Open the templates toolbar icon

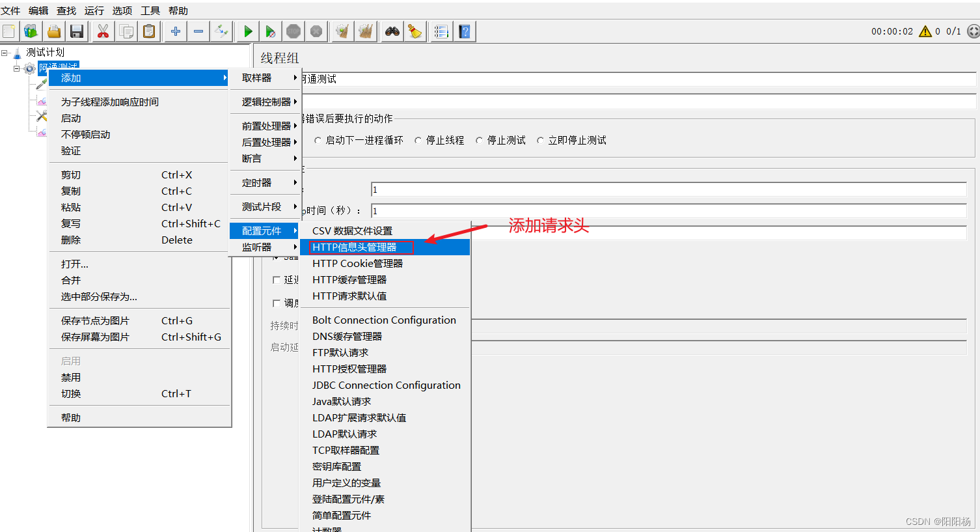(x=31, y=31)
